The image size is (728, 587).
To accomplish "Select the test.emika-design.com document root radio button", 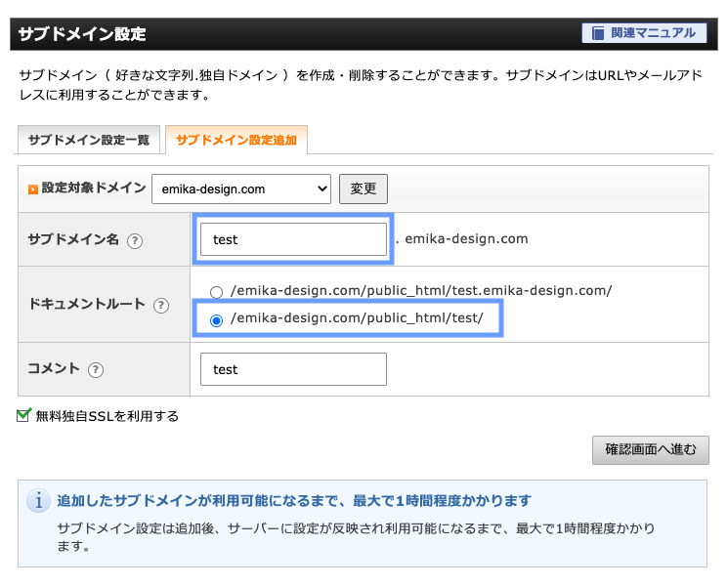I will pyautogui.click(x=216, y=291).
